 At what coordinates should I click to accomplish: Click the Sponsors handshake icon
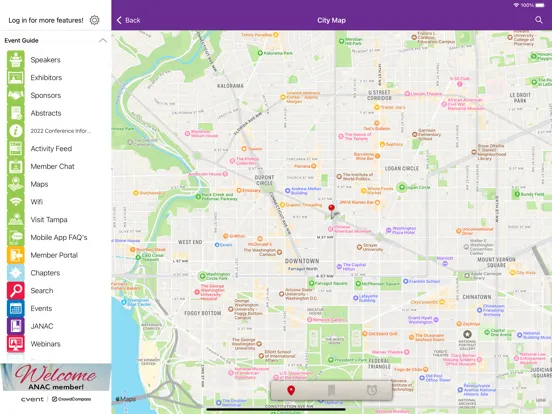tap(16, 95)
